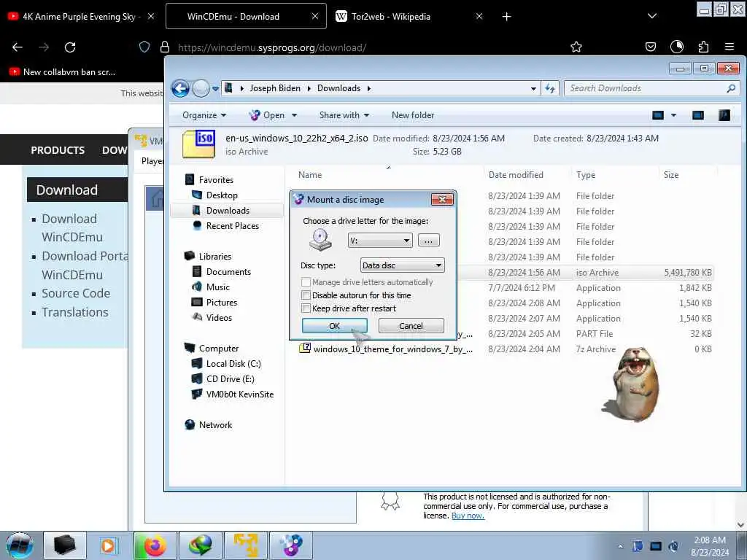The width and height of the screenshot is (747, 560).
Task: Open the Share with menu
Action: coord(344,115)
